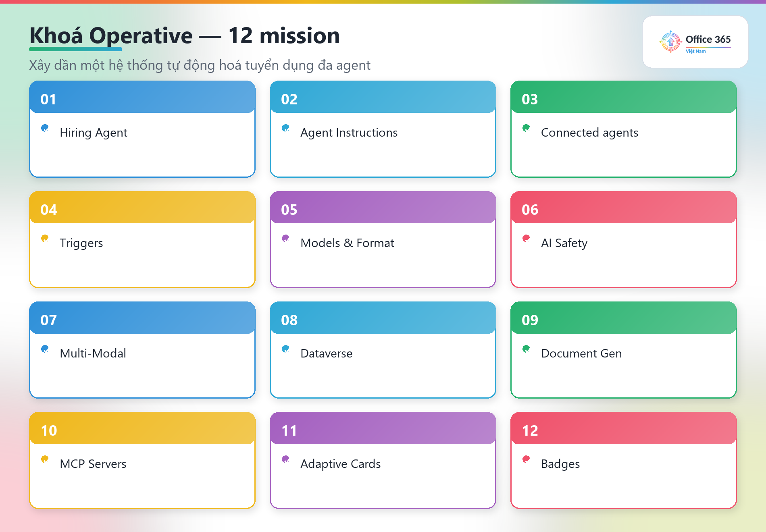
Task: Open the Document Gen mission text
Action: pyautogui.click(x=581, y=353)
